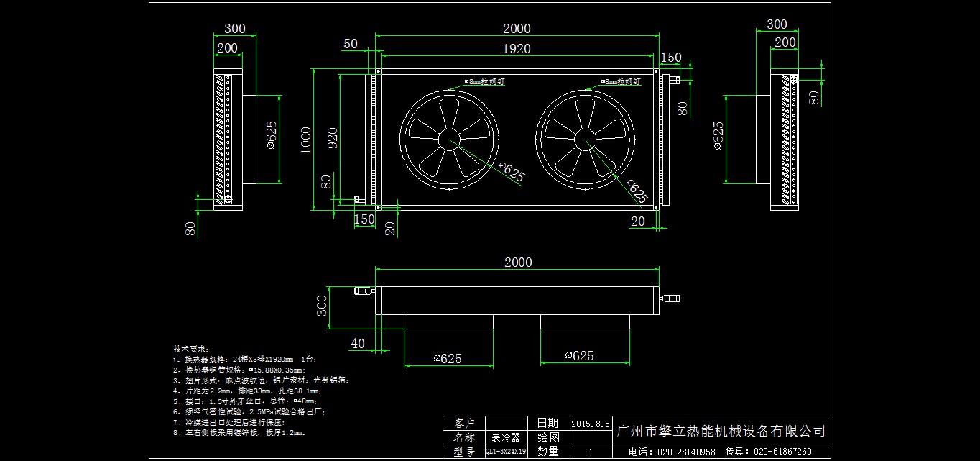
Task: Click the 绘图 cell in title block
Action: point(549,437)
